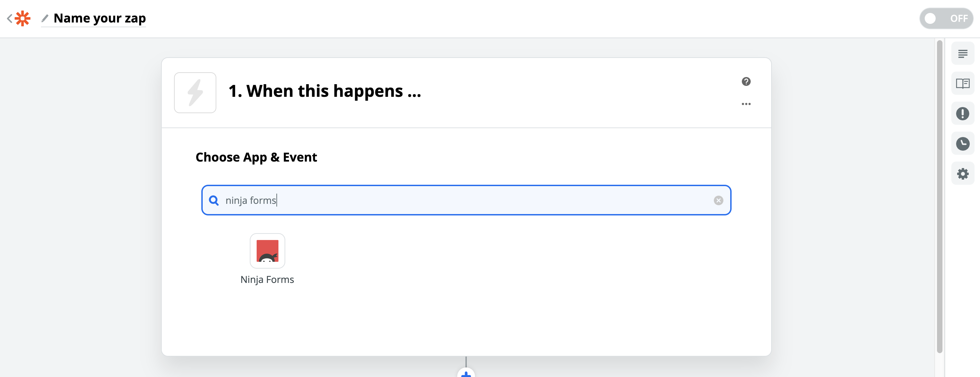Open the help question mark icon
The image size is (980, 377).
tap(746, 82)
